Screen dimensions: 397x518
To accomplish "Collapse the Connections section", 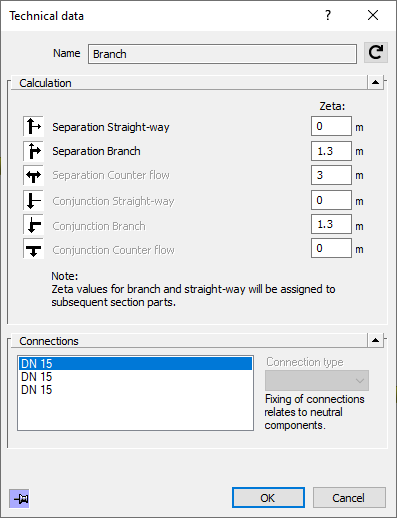I will [x=376, y=340].
